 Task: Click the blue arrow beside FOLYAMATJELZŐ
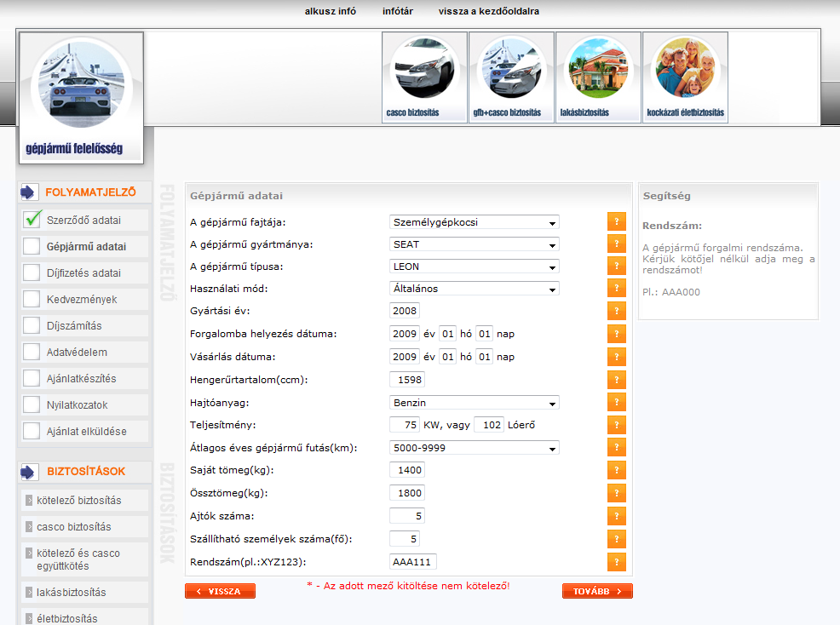(29, 192)
